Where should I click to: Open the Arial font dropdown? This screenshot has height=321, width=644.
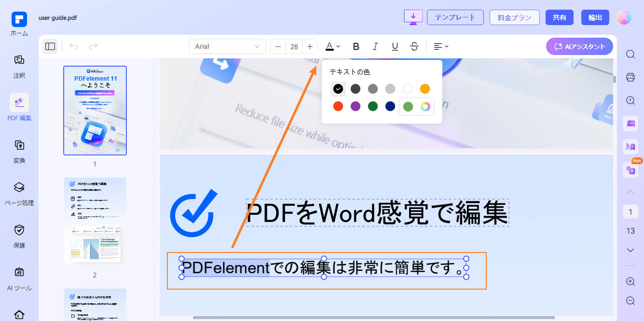(227, 46)
